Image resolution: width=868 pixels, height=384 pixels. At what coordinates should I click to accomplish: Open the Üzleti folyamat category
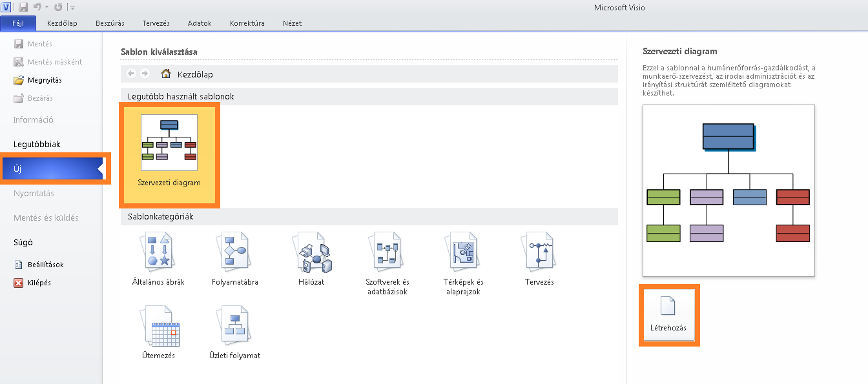click(235, 333)
